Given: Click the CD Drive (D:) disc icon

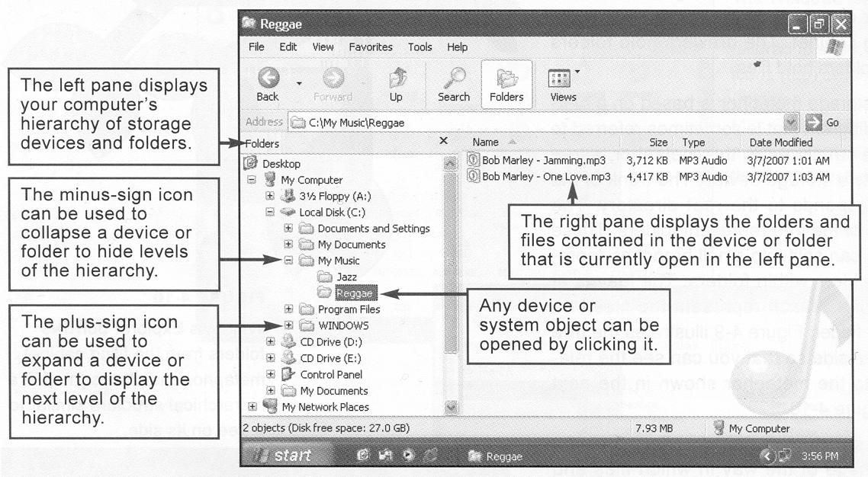Looking at the screenshot, I should (x=288, y=341).
